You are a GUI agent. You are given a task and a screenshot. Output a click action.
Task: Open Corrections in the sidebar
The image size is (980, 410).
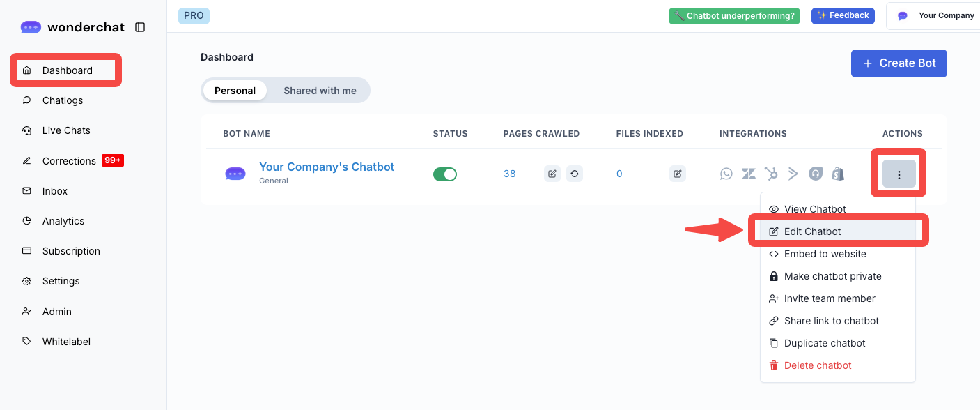[69, 161]
